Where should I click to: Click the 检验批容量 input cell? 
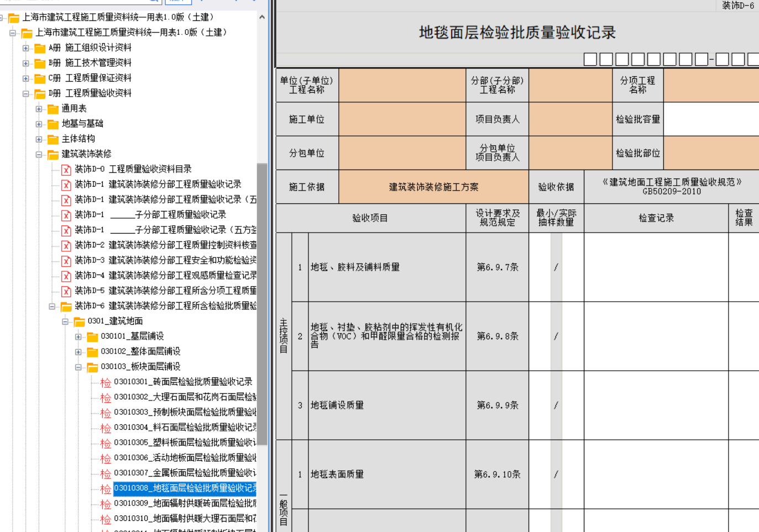(x=711, y=119)
